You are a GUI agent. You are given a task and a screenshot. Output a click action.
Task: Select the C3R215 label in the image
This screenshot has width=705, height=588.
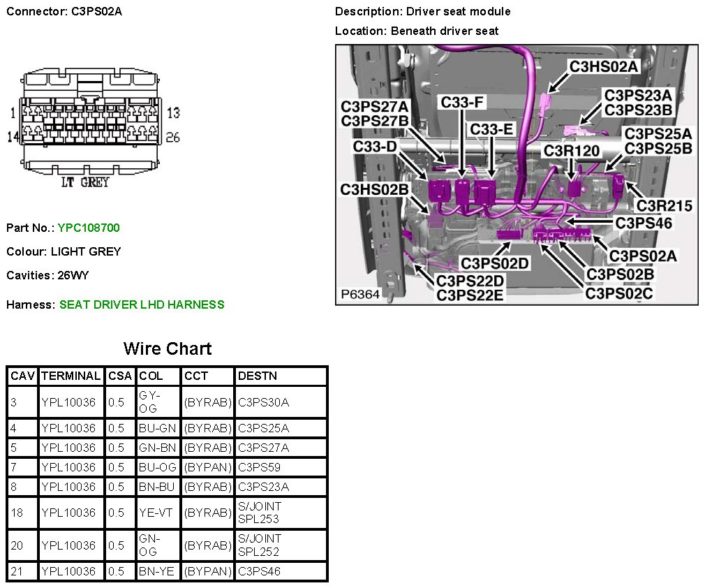[664, 205]
